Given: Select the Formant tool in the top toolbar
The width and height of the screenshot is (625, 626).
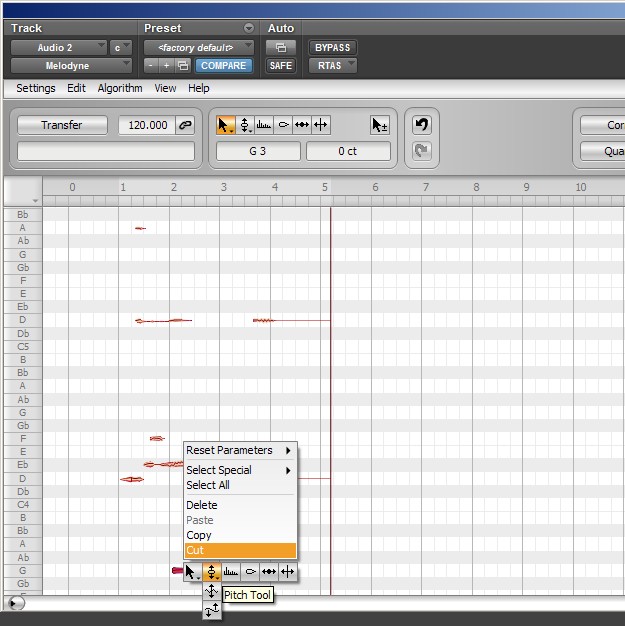Looking at the screenshot, I should click(x=264, y=125).
